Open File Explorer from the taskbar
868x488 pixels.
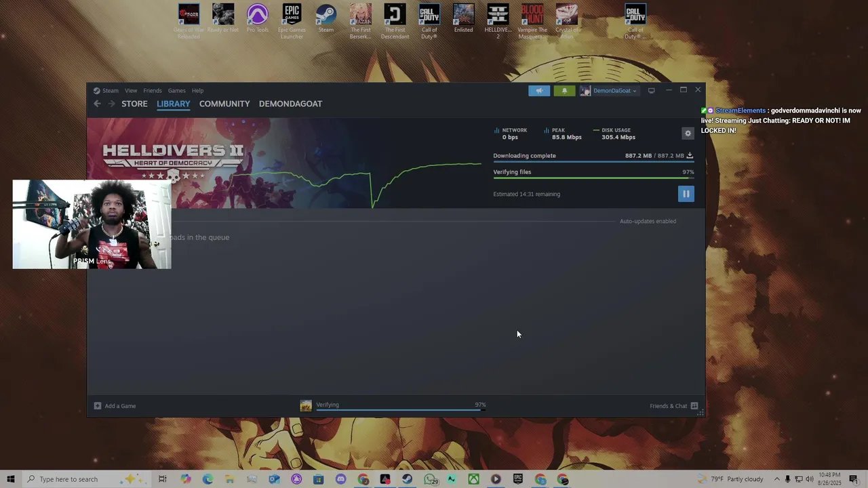(230, 479)
